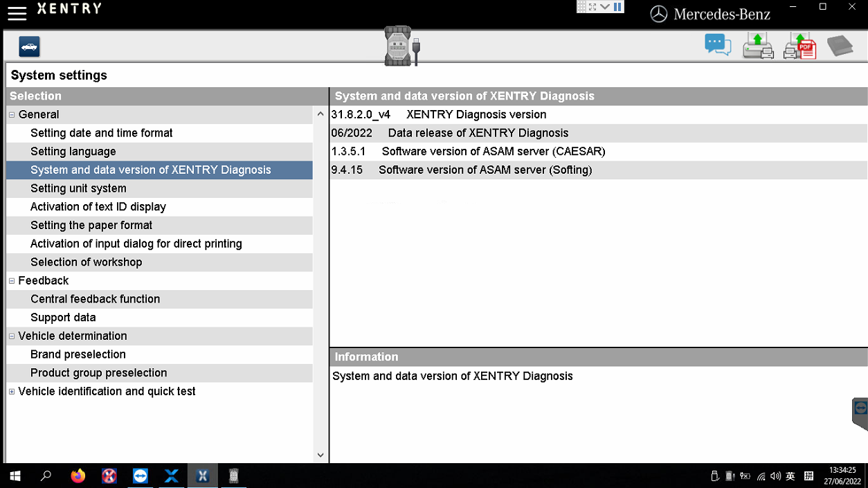Open Activation of text ID display
Image resolution: width=868 pixels, height=488 pixels.
pyautogui.click(x=98, y=207)
